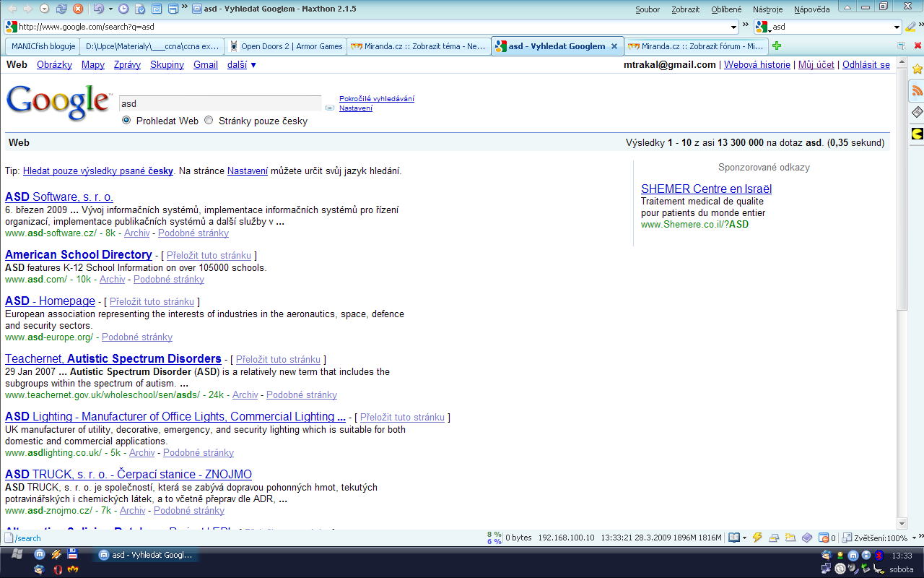Expand chevron right of the address bar
The width and height of the screenshot is (924, 578).
[746, 25]
